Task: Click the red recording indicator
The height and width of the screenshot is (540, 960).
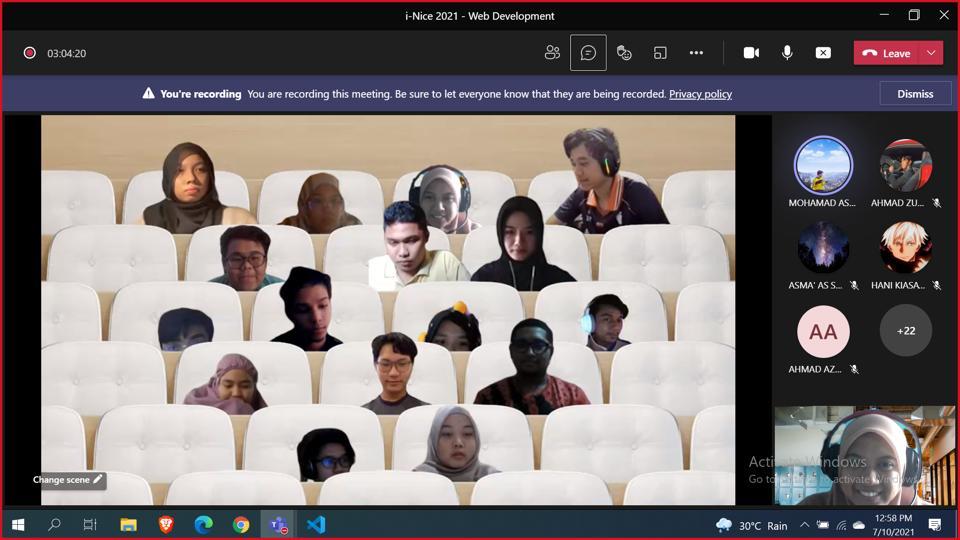Action: tap(30, 53)
